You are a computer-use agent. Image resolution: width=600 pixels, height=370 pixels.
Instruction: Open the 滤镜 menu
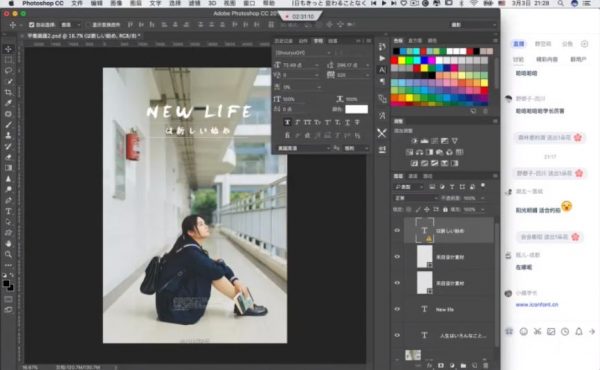194,3
